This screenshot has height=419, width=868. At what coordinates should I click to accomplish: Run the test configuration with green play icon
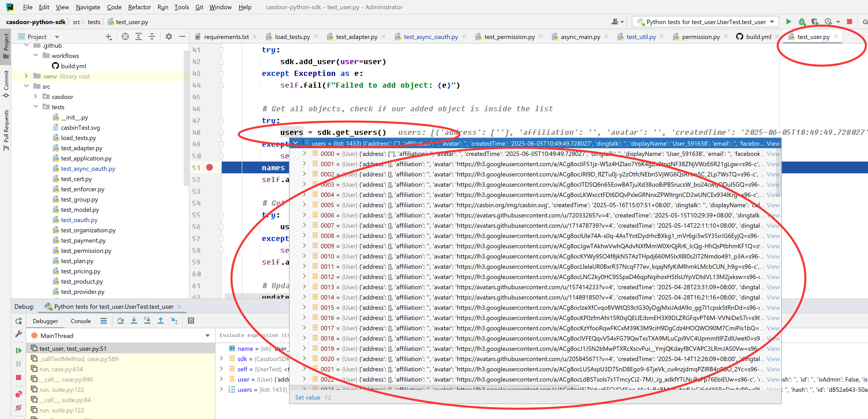tap(788, 22)
